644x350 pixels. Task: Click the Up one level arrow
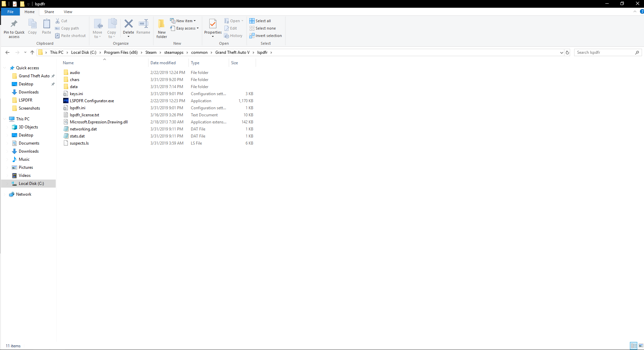pyautogui.click(x=32, y=52)
